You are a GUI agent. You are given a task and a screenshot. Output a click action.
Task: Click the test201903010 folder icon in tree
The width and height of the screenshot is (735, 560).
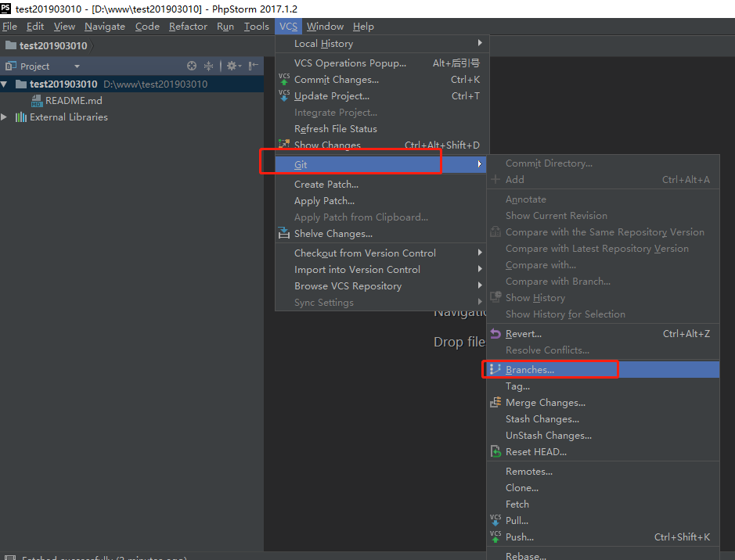(x=21, y=84)
